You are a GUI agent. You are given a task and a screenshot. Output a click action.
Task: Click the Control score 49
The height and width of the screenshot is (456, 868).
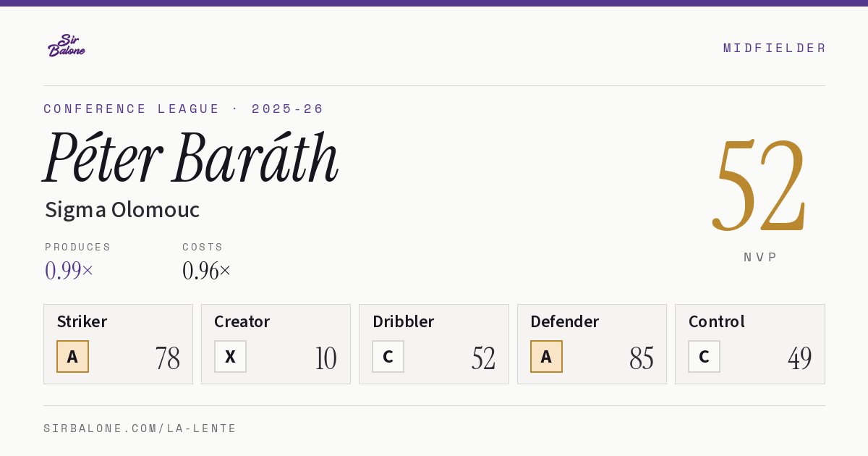(799, 358)
